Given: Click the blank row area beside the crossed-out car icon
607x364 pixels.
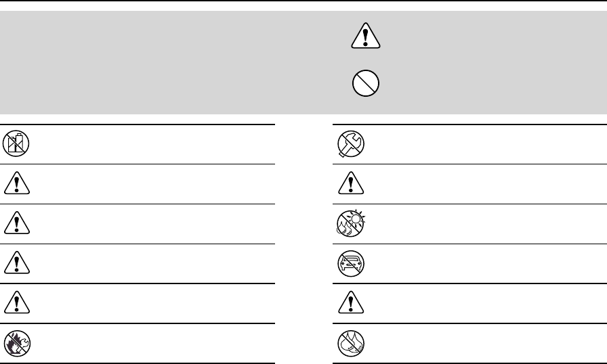Looking at the screenshot, I should [481, 263].
